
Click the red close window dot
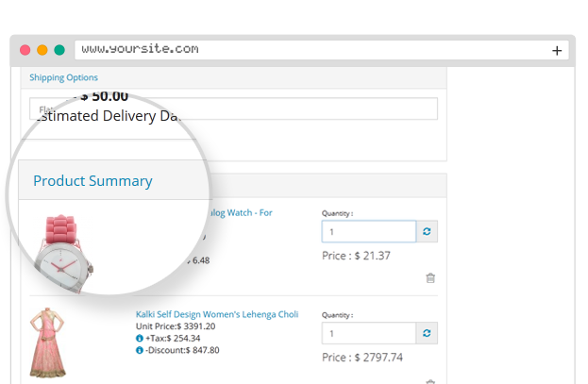pyautogui.click(x=25, y=50)
